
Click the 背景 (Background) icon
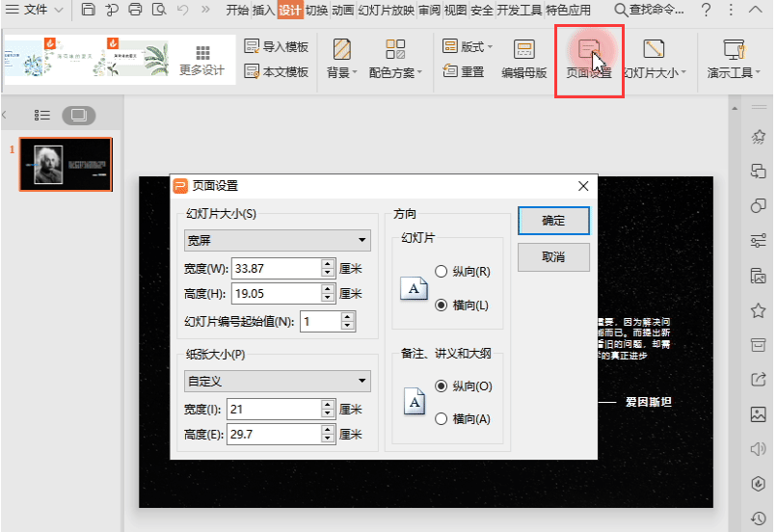click(x=341, y=50)
